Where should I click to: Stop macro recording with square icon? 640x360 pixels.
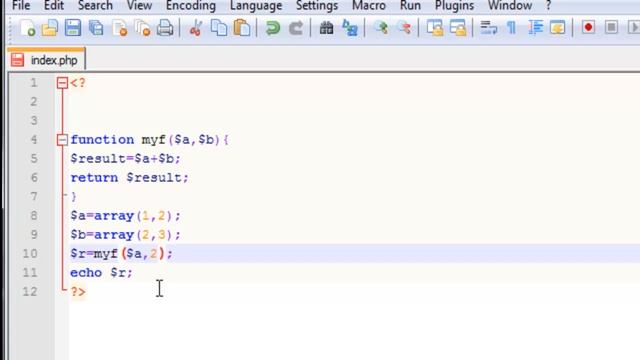611,28
